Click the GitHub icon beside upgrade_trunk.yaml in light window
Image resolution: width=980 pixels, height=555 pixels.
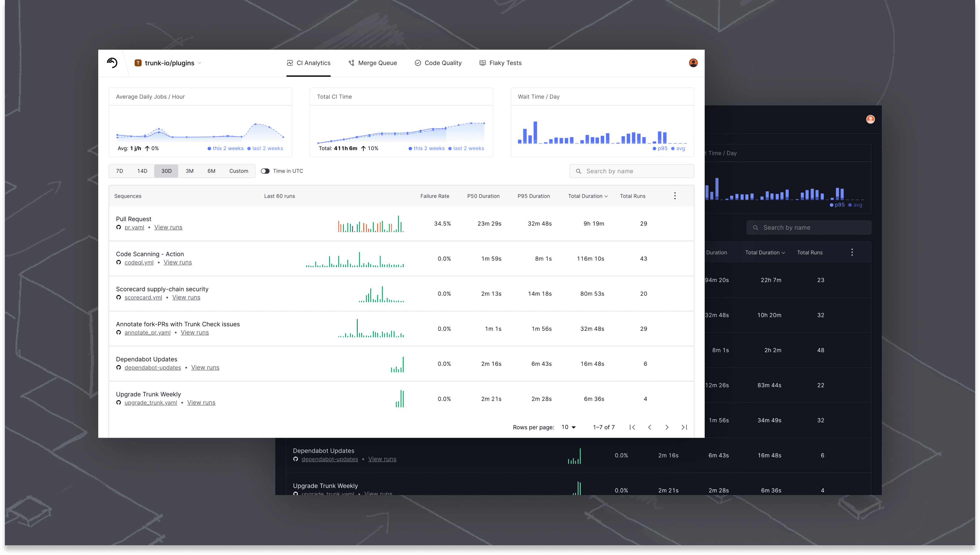(x=119, y=403)
